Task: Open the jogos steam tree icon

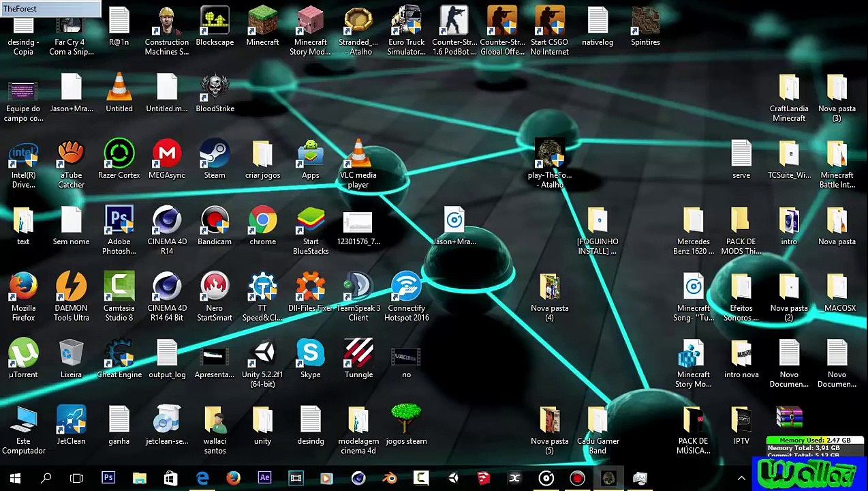Action: (x=406, y=426)
